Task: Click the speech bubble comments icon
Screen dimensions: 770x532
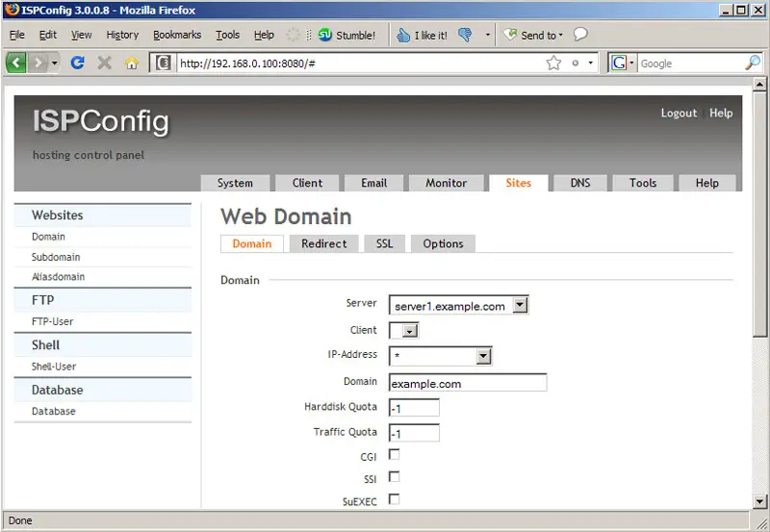Action: (x=580, y=35)
